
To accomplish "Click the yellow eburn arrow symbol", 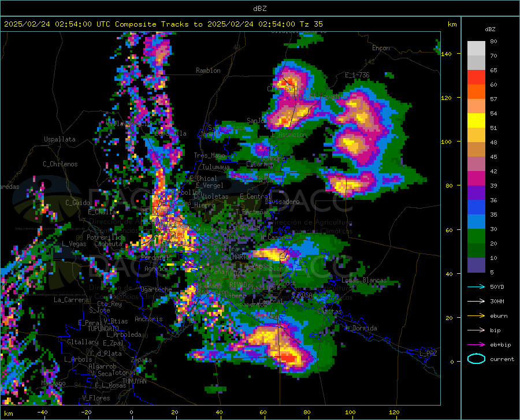I will (476, 315).
